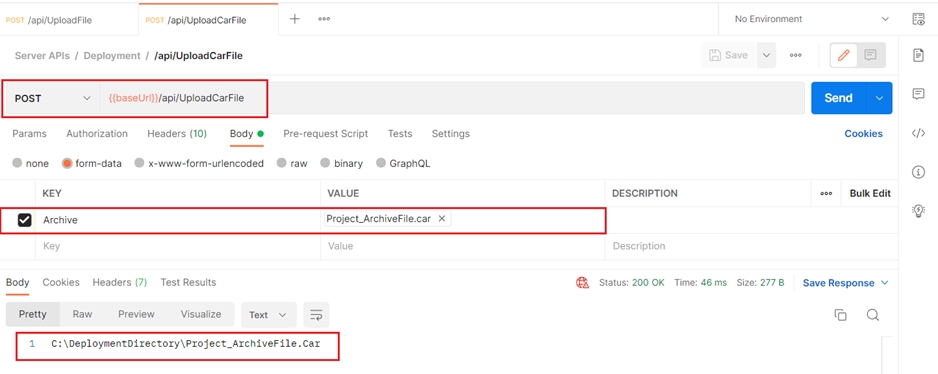Click the empty Description field
The width and height of the screenshot is (938, 374).
(x=751, y=246)
